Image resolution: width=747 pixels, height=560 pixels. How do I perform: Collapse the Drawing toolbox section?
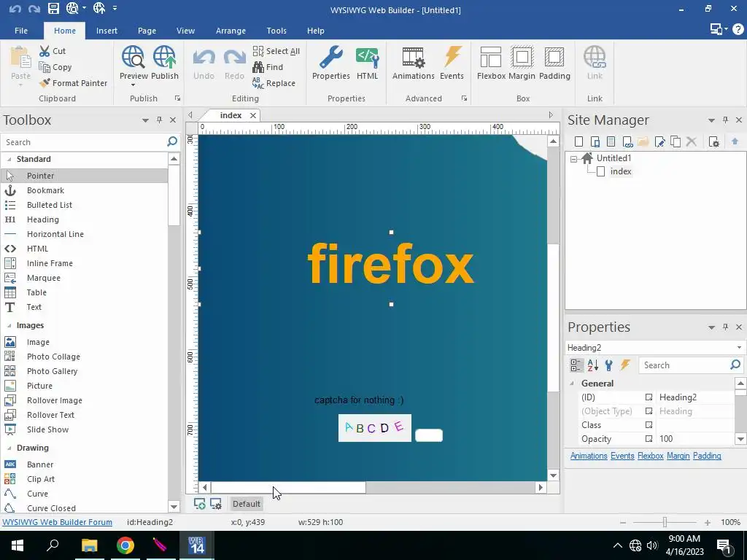[9, 448]
